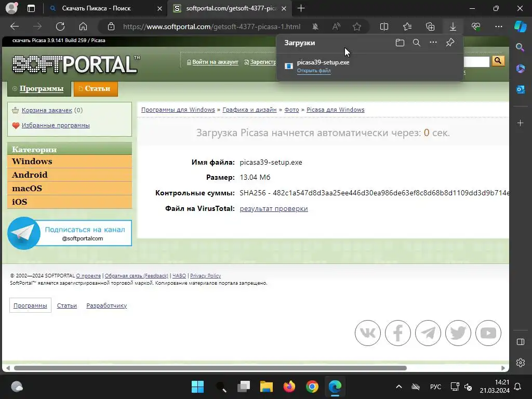Open Collections button
532x399 pixels.
click(x=430, y=26)
